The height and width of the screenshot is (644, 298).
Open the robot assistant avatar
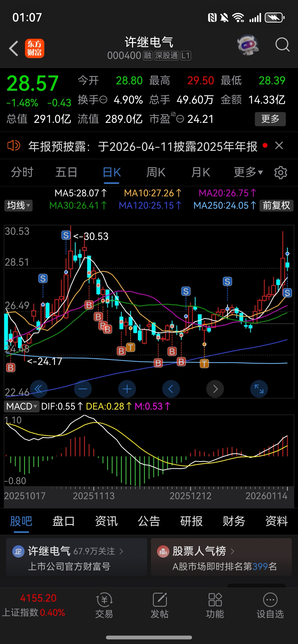coord(248,45)
